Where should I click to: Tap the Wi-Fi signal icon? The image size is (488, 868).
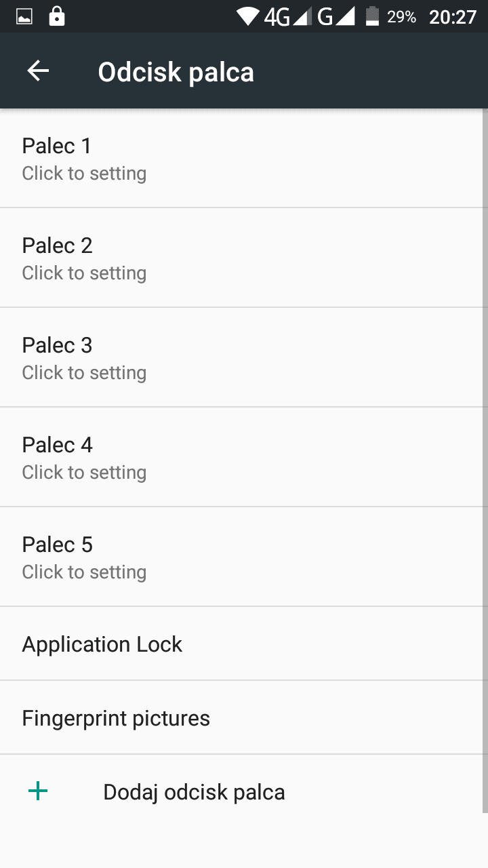(248, 16)
